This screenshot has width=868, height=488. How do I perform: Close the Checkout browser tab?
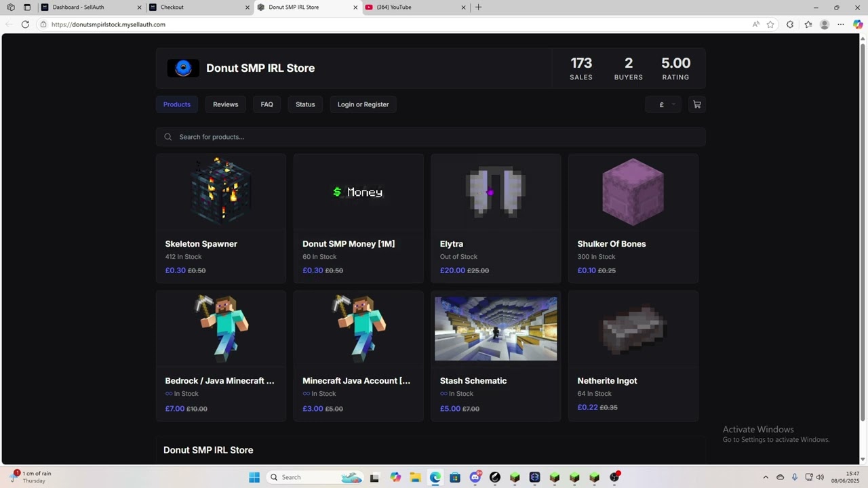point(248,7)
